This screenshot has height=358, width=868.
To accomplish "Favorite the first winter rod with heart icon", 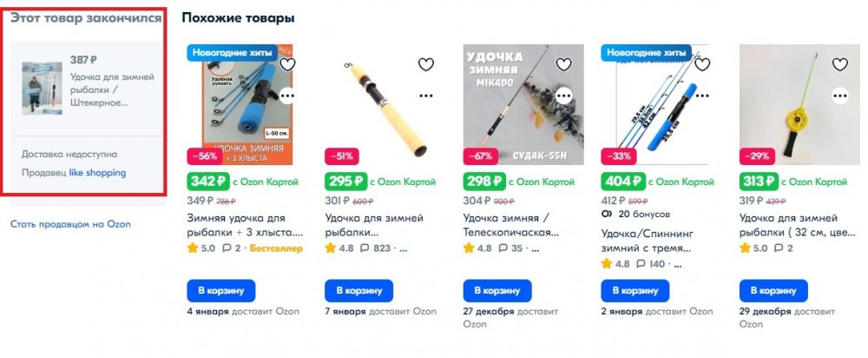I will pos(287,65).
